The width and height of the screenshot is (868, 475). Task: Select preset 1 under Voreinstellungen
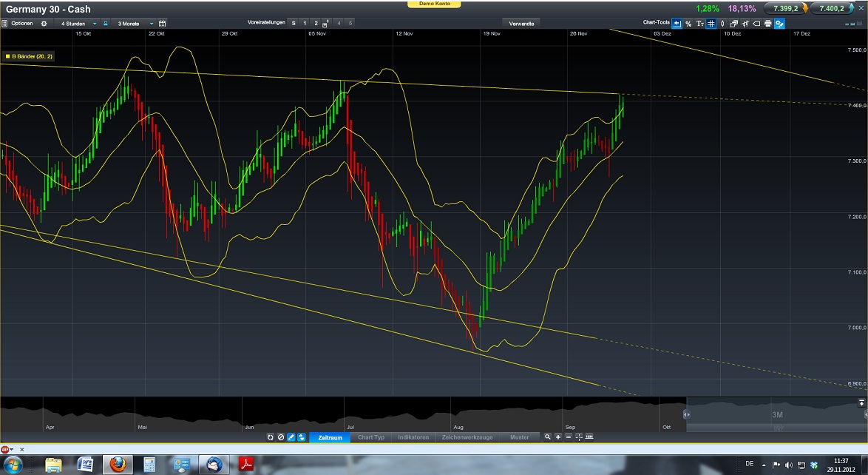click(305, 23)
